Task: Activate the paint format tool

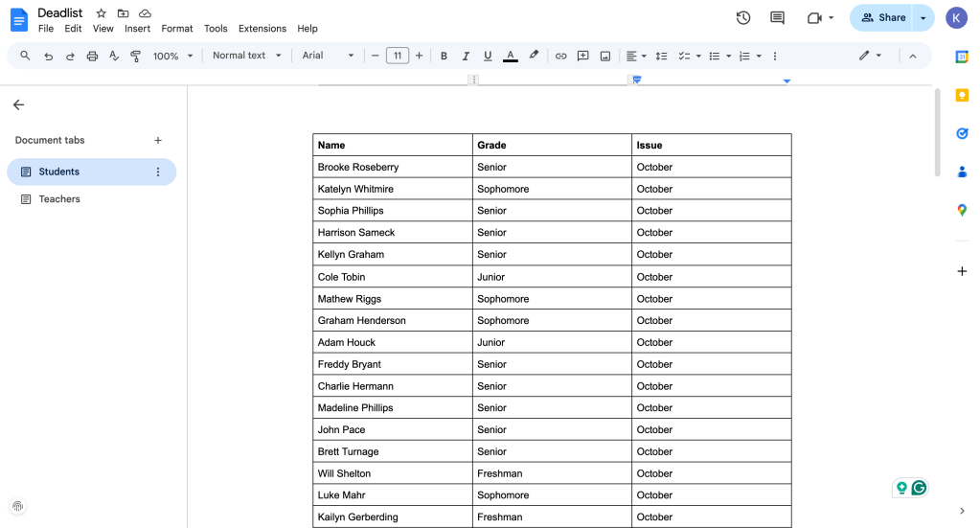Action: point(135,56)
